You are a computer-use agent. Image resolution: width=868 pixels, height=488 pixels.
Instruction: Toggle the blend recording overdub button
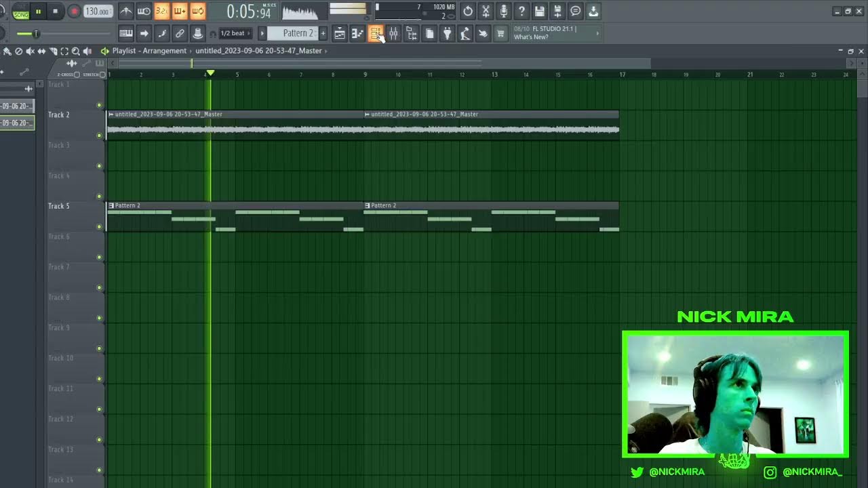pos(180,12)
